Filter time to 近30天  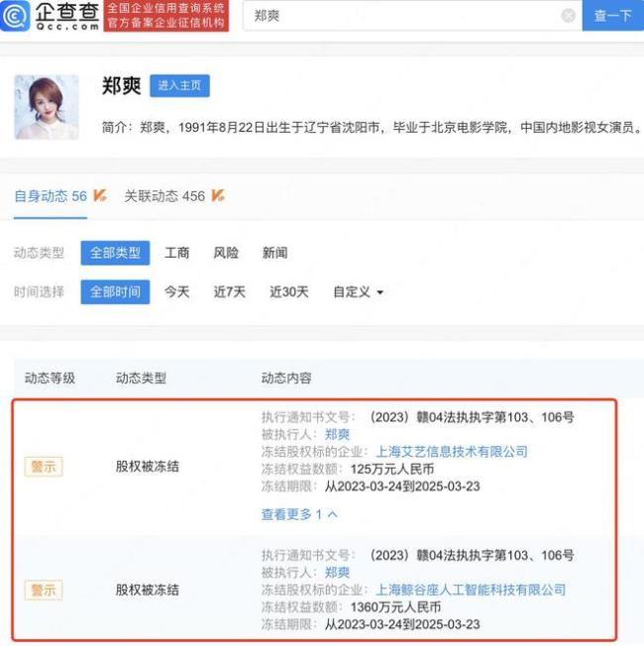pyautogui.click(x=289, y=292)
